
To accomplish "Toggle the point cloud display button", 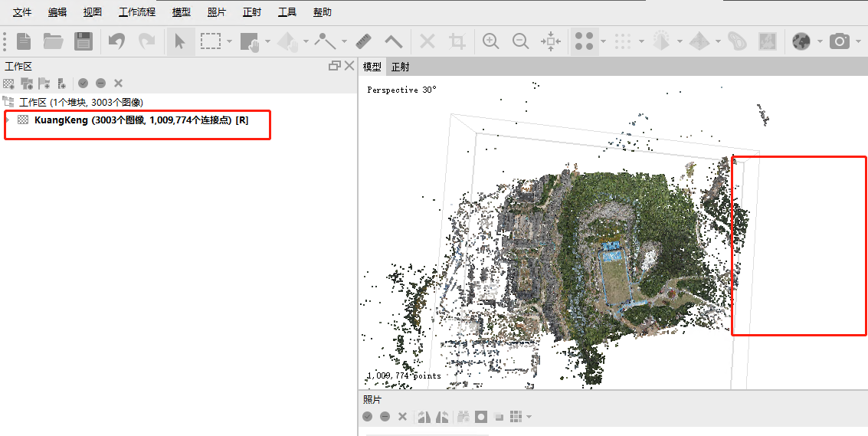I will click(585, 41).
